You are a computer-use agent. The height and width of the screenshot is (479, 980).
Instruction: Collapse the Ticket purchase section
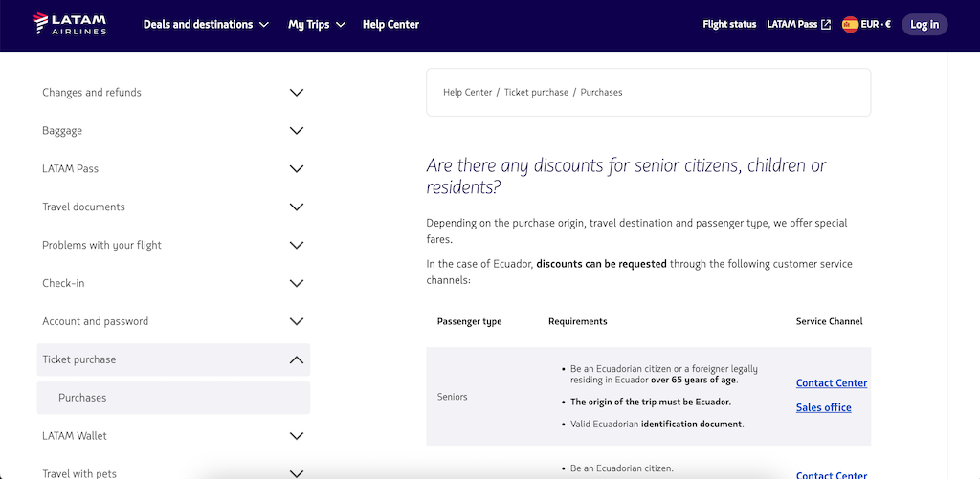tap(173, 359)
